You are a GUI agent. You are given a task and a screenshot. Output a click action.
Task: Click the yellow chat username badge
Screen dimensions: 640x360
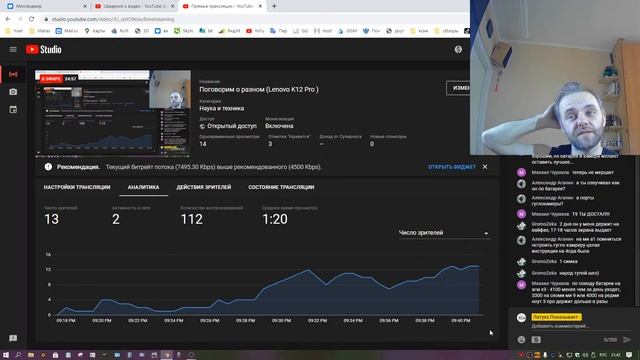(x=557, y=317)
